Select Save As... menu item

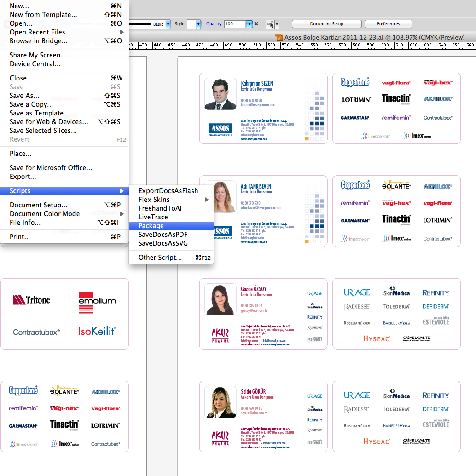64,96
